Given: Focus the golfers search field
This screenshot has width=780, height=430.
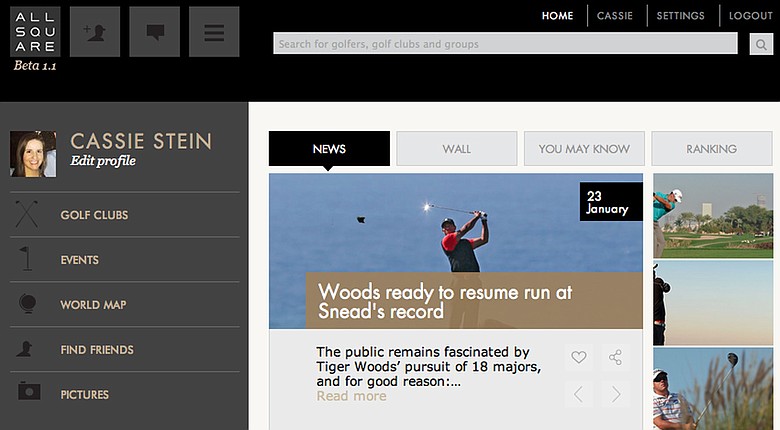Looking at the screenshot, I should click(x=505, y=44).
